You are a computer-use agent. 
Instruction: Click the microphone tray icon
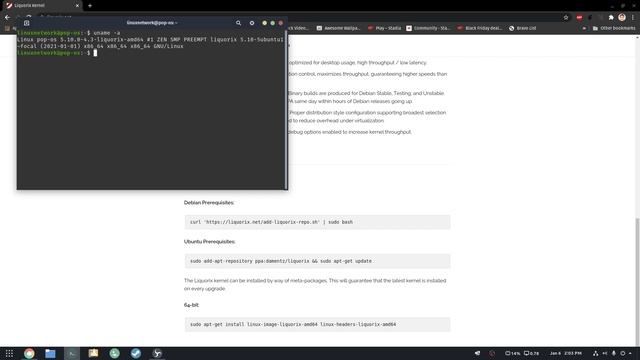tap(613, 353)
